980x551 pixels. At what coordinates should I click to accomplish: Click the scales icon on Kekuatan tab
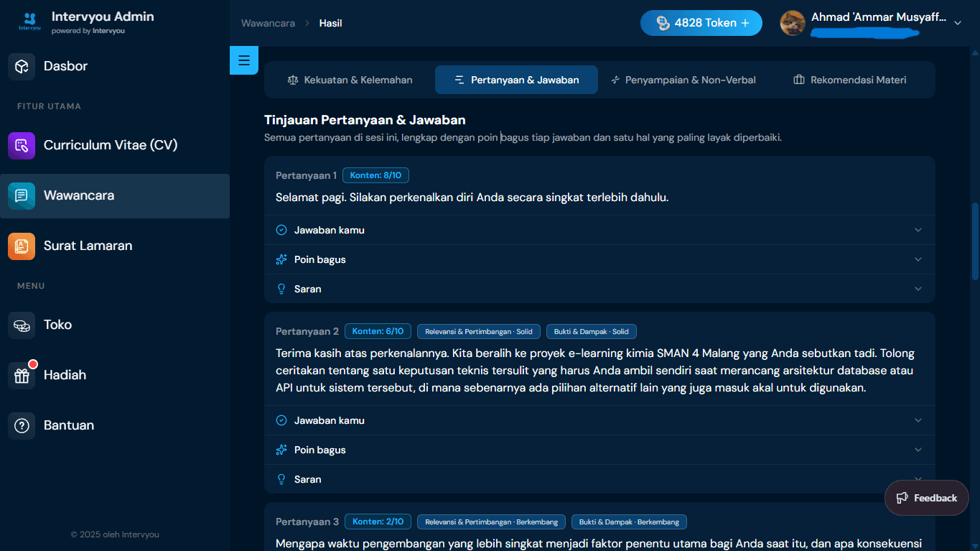coord(292,80)
